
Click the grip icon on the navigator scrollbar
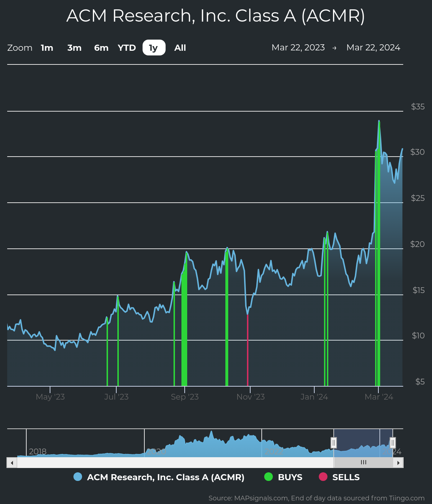point(363,463)
